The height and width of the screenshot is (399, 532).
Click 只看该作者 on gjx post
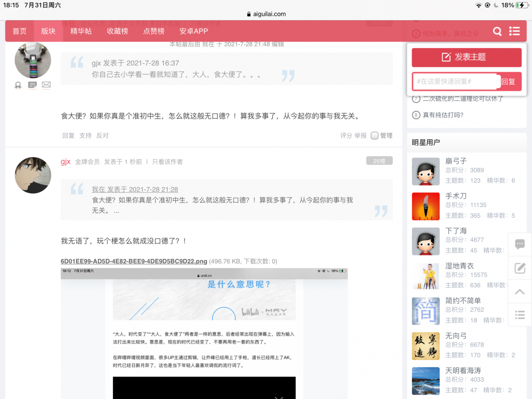[x=167, y=162]
